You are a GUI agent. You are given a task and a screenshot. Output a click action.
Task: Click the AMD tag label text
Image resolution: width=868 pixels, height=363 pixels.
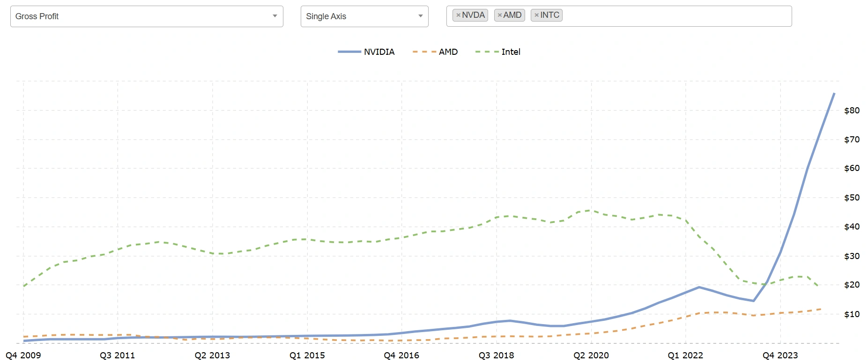point(512,15)
